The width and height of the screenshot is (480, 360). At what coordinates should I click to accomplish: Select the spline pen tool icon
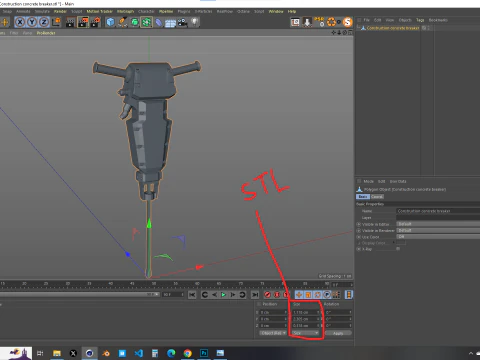(122, 22)
